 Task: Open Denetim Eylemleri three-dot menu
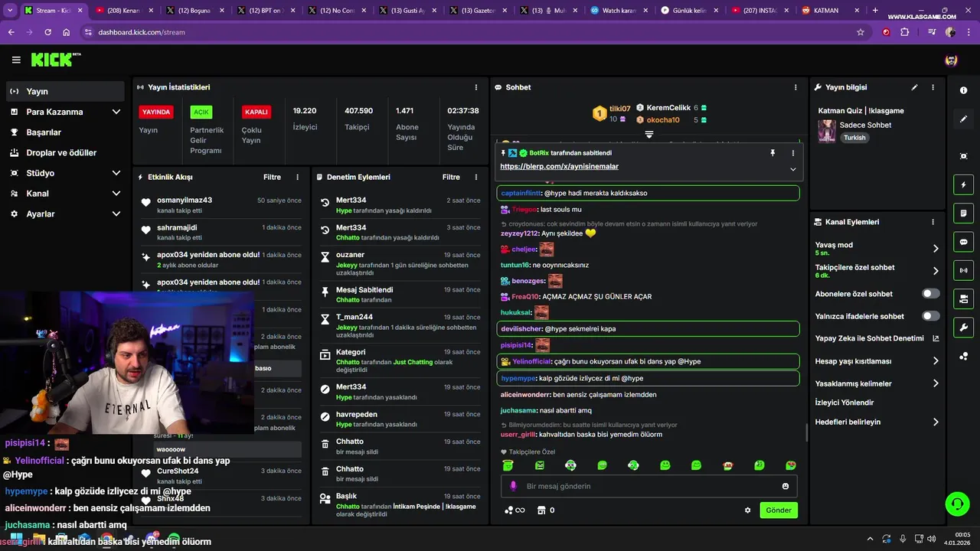click(477, 177)
